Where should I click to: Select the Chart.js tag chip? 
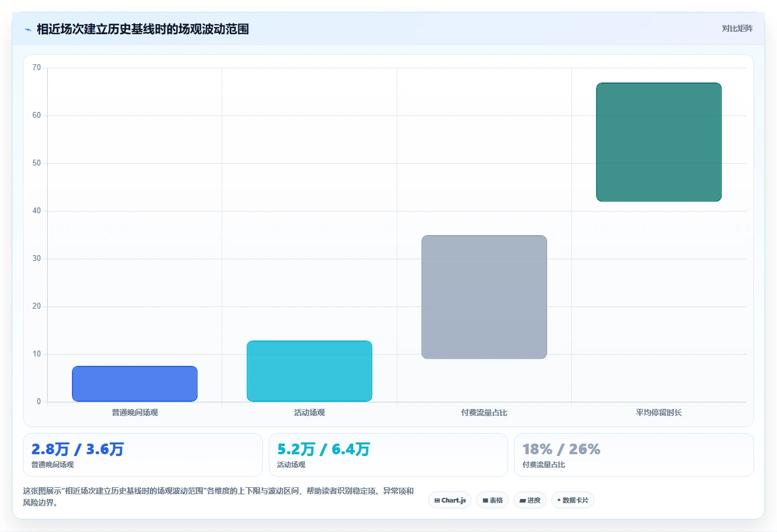[450, 500]
